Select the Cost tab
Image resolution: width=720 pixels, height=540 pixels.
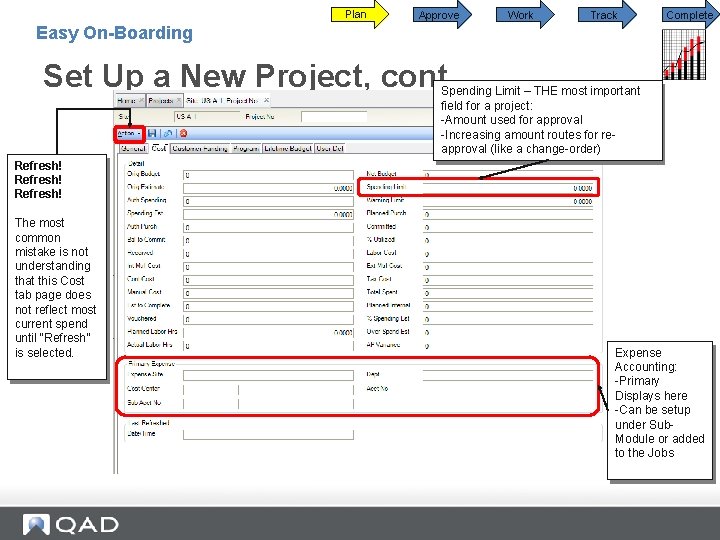click(x=159, y=148)
